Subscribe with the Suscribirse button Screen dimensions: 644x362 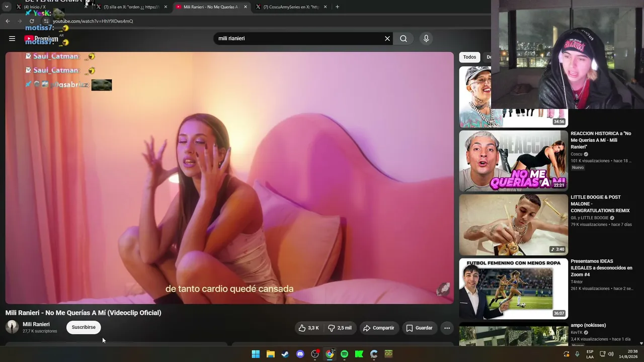84,327
